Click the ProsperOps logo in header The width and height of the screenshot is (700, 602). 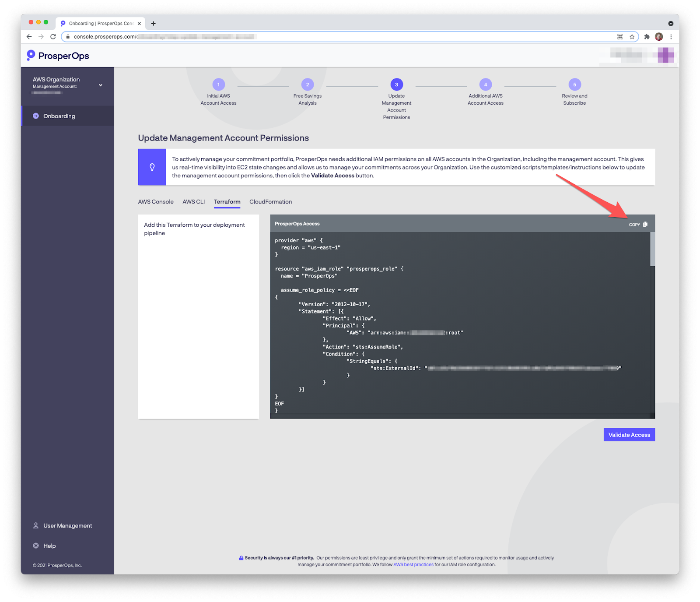point(58,56)
